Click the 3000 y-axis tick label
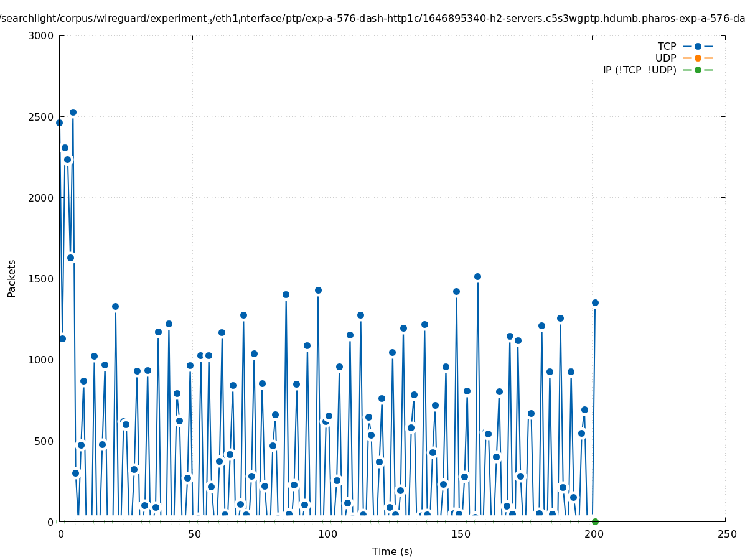The width and height of the screenshot is (745, 560). pos(41,35)
